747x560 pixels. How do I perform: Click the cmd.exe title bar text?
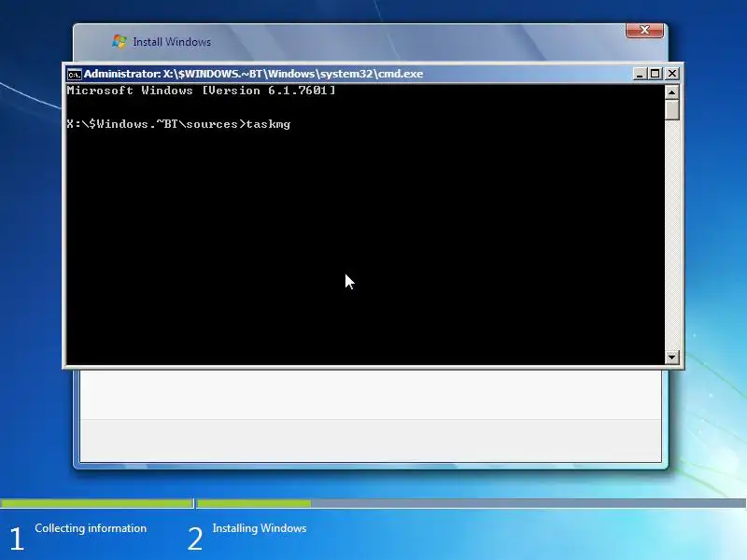253,74
